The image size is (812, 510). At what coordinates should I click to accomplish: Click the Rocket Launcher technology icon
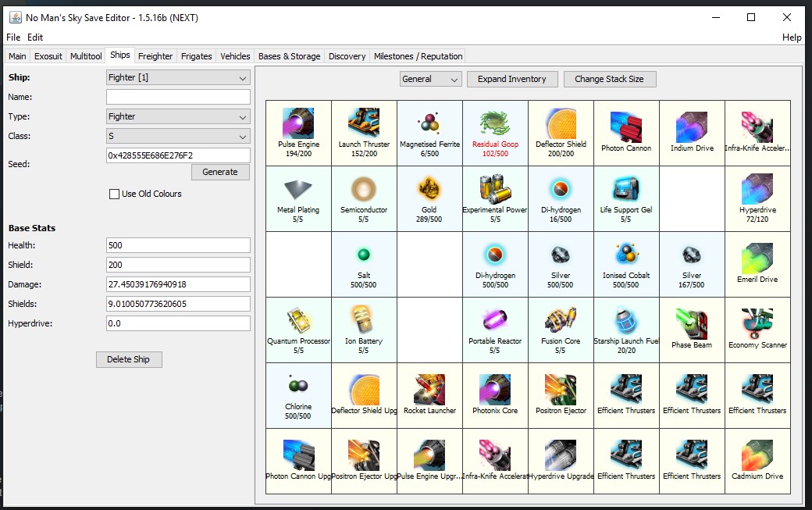click(x=429, y=390)
